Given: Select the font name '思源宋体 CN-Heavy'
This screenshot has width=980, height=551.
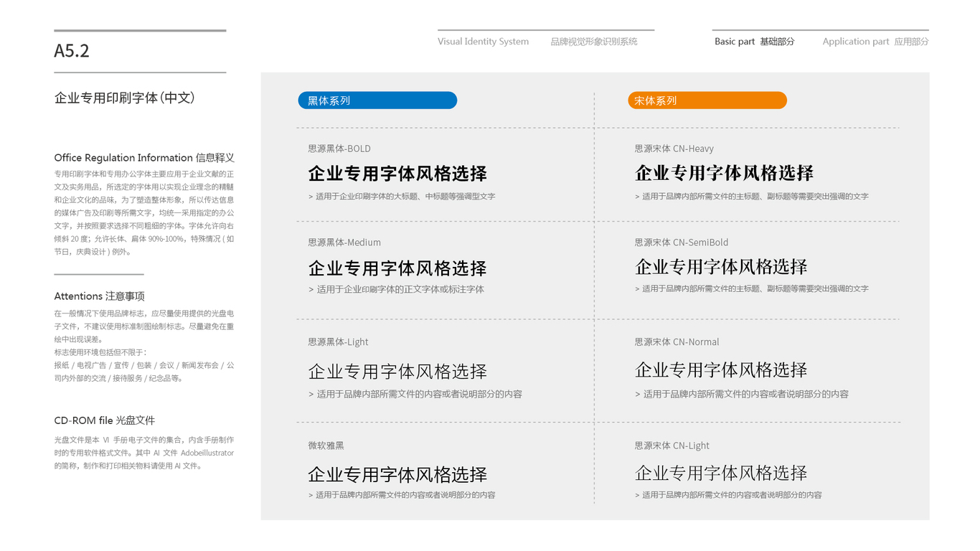Looking at the screenshot, I should pos(674,149).
